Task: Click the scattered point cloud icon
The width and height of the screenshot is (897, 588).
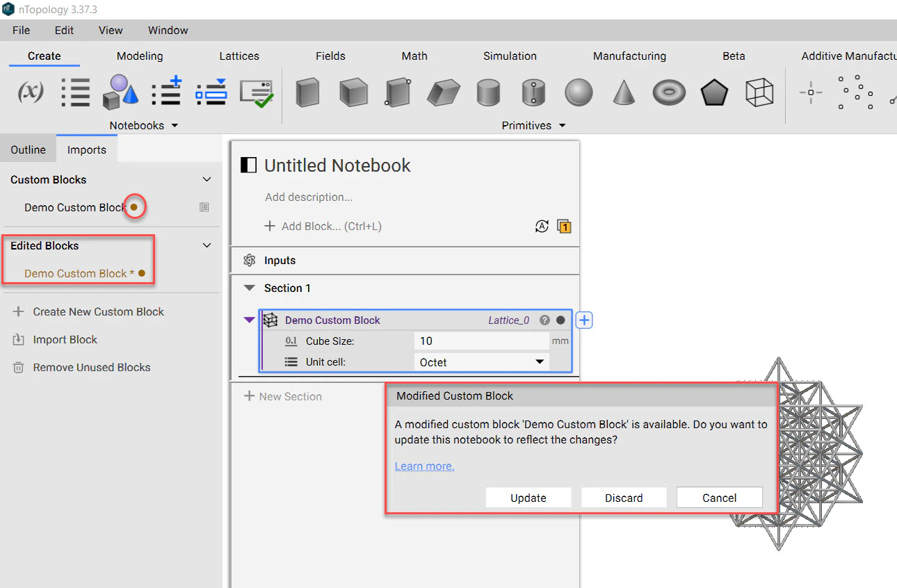Action: pyautogui.click(x=855, y=92)
